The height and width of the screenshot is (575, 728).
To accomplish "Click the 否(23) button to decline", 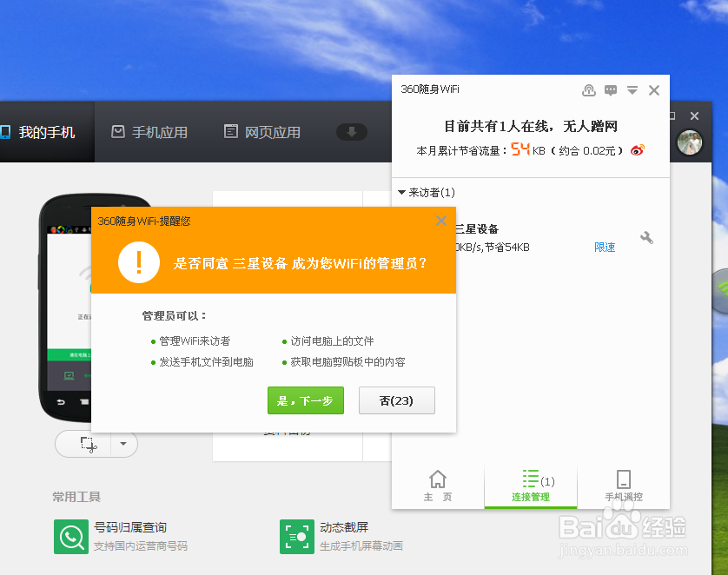I will (396, 400).
